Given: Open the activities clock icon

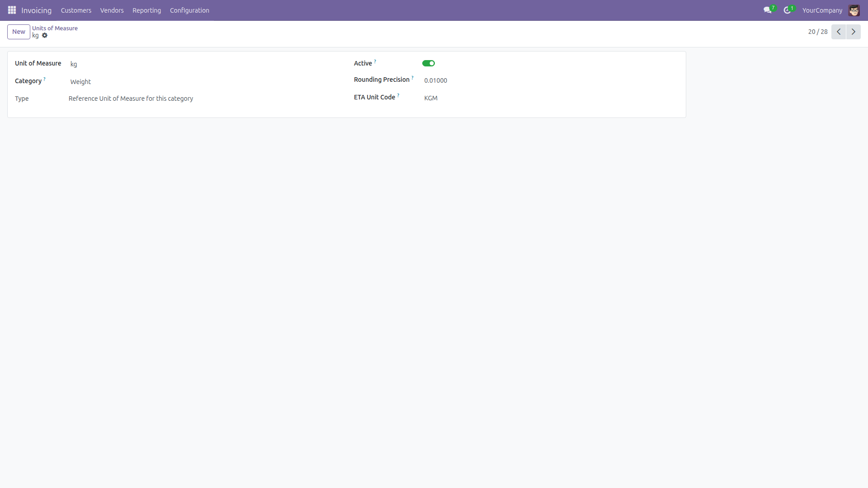Looking at the screenshot, I should click(787, 10).
